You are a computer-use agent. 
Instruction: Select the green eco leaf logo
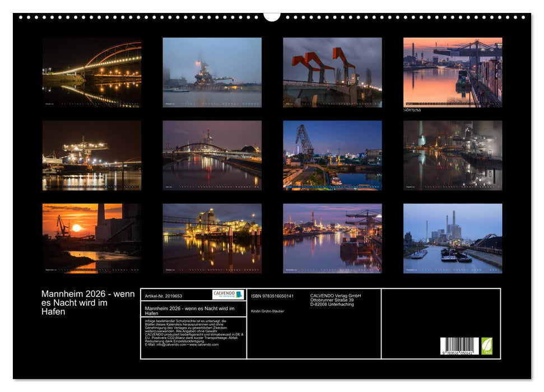pos(487,346)
